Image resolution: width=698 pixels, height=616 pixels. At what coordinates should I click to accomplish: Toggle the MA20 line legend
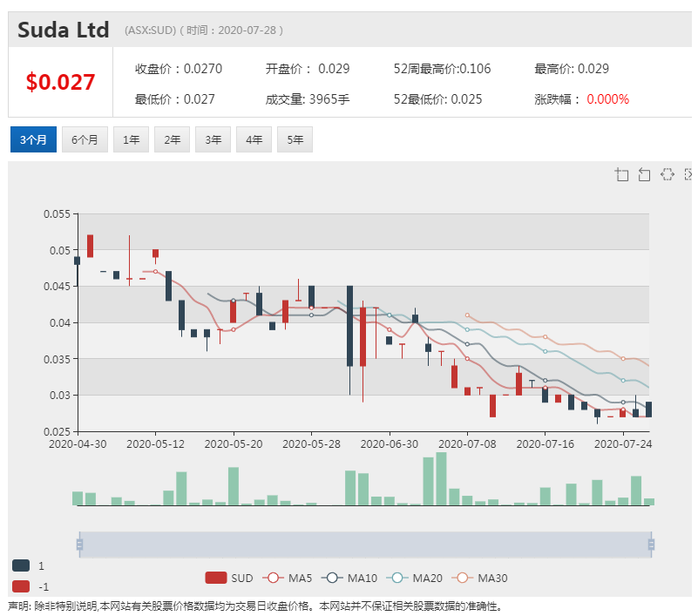tap(415, 579)
